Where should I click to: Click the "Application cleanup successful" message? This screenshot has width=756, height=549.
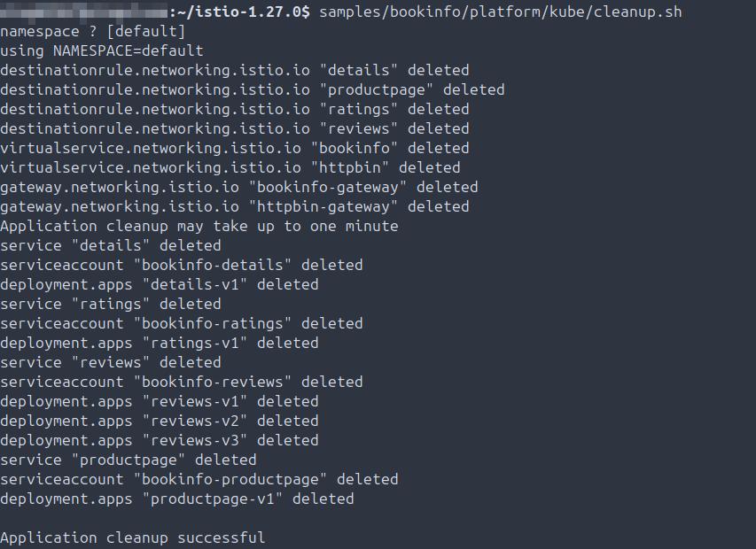pyautogui.click(x=132, y=537)
